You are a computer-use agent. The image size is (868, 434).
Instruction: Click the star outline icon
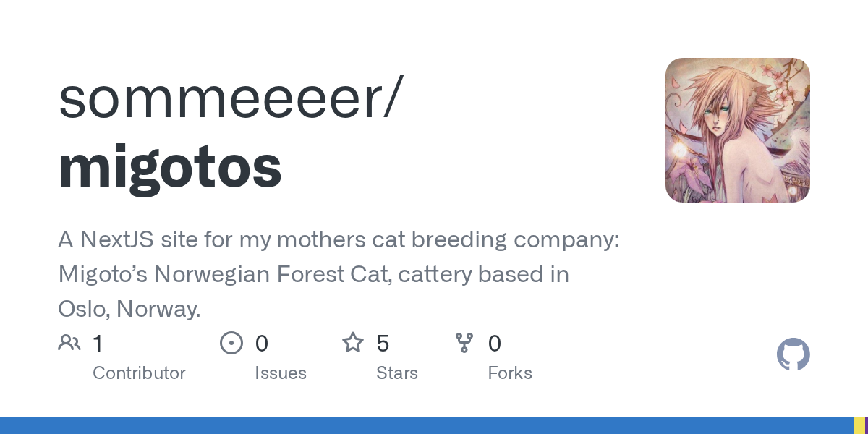pos(353,343)
